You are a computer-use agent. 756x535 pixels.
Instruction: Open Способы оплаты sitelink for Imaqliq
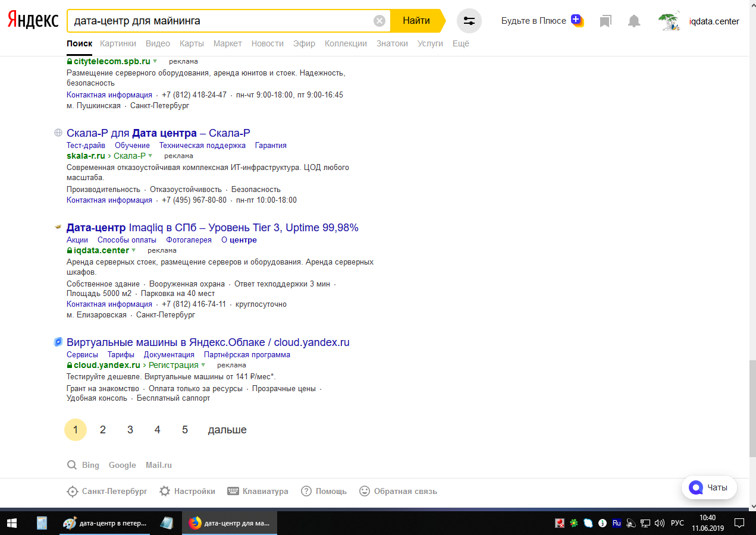127,240
